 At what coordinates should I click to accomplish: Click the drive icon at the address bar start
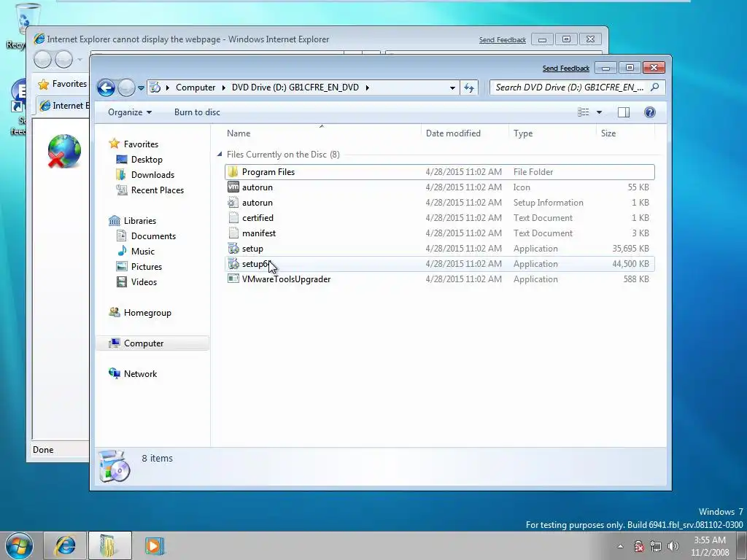[x=155, y=87]
